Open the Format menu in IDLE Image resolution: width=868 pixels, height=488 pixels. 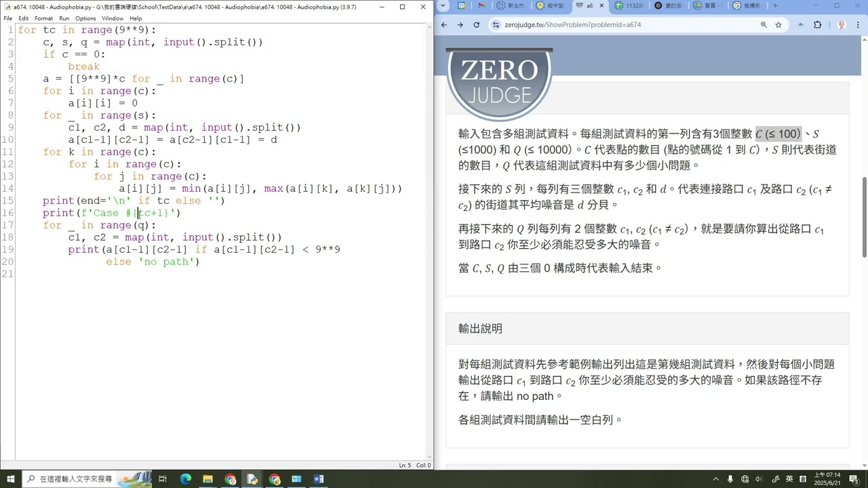[x=43, y=18]
